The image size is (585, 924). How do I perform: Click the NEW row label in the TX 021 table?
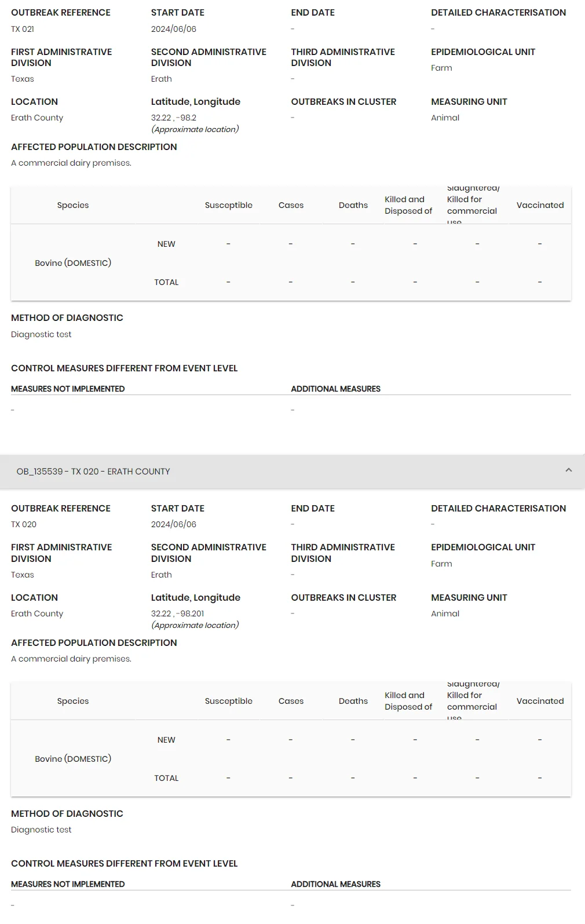(x=166, y=244)
